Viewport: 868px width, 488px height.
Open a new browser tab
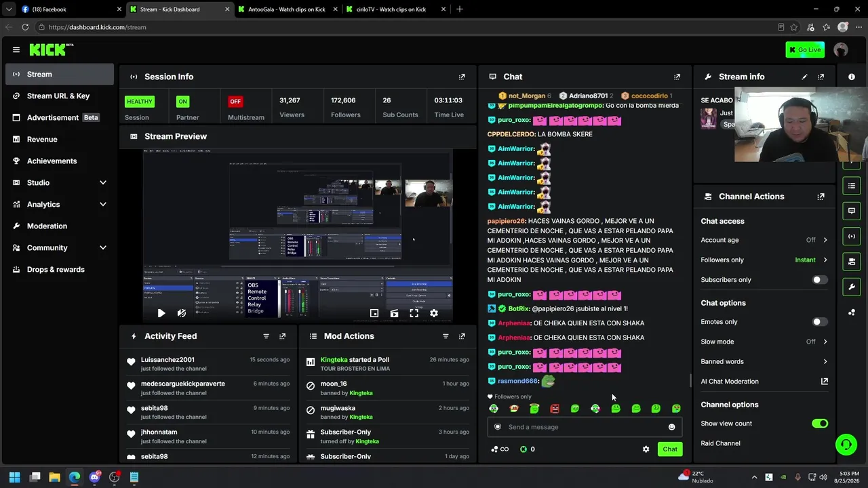click(460, 9)
